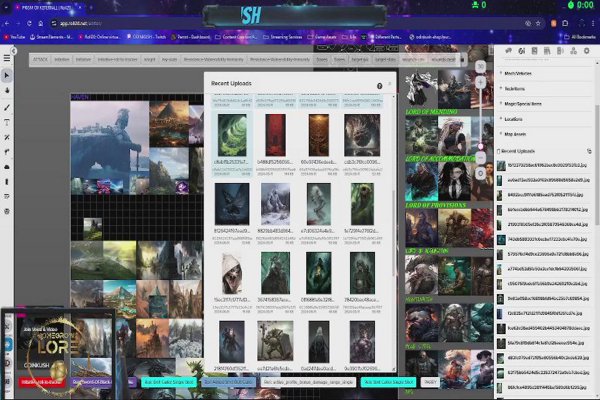Go back in the browser
600x400 pixels.
7,24
